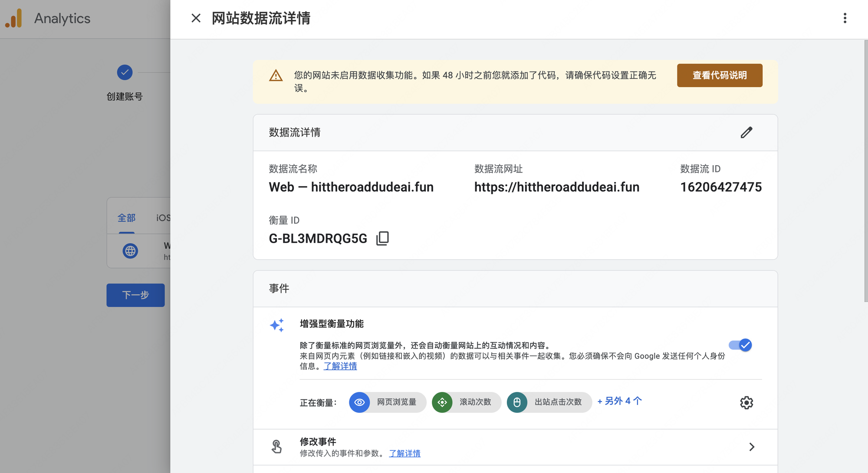The height and width of the screenshot is (473, 868).
Task: Click the stream ID 16206427475
Action: pos(721,187)
